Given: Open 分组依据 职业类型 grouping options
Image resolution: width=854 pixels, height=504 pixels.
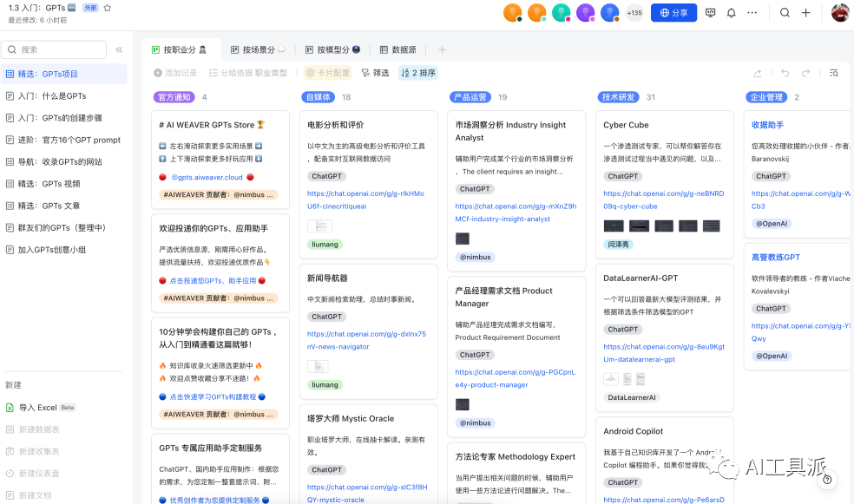Looking at the screenshot, I should click(x=248, y=73).
